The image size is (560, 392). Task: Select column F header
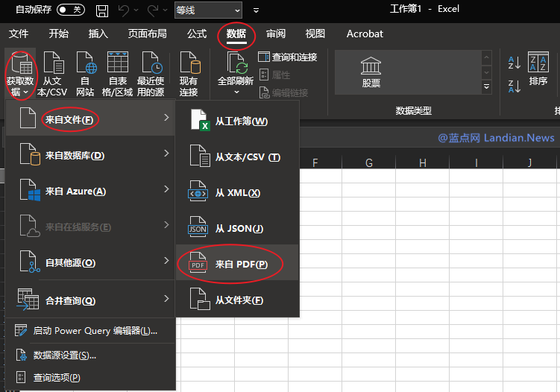tap(315, 162)
